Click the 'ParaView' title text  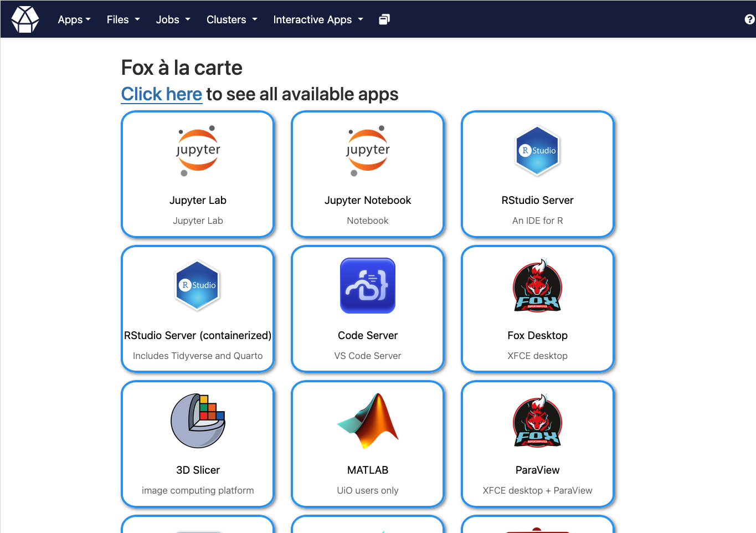point(537,470)
